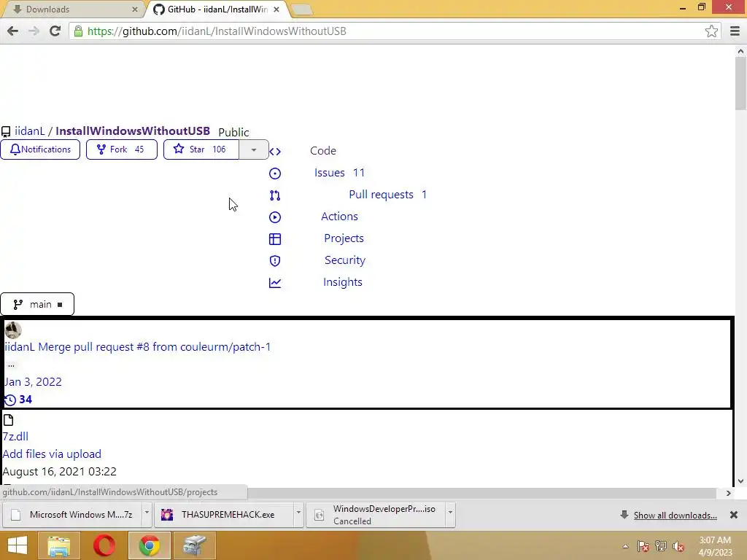Click the commit history clock icon
747x560 pixels.
(x=9, y=400)
